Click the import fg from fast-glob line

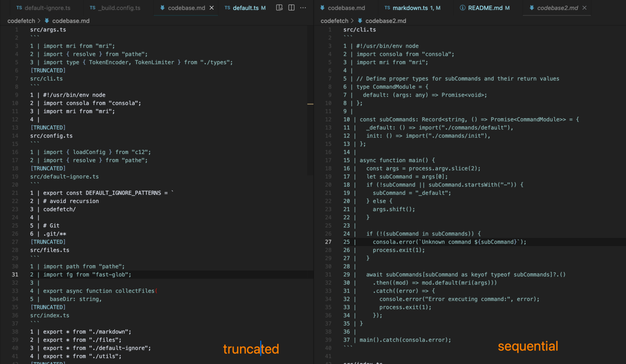coord(81,274)
